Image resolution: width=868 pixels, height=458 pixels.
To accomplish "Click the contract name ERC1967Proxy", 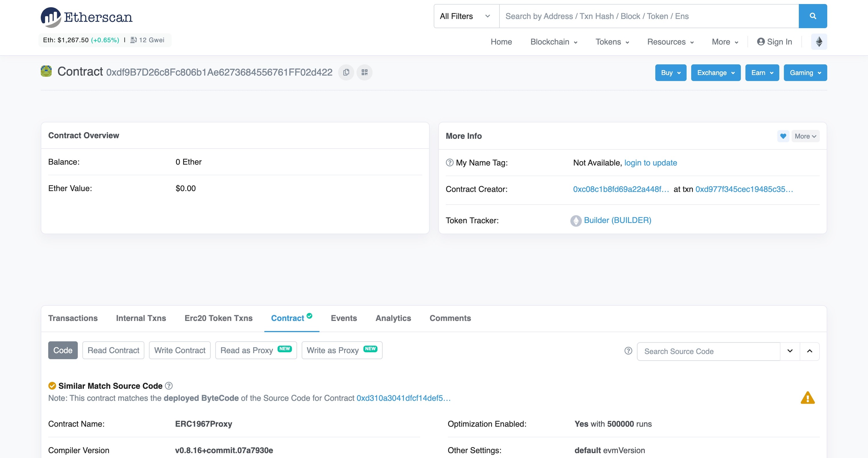I will (x=204, y=424).
